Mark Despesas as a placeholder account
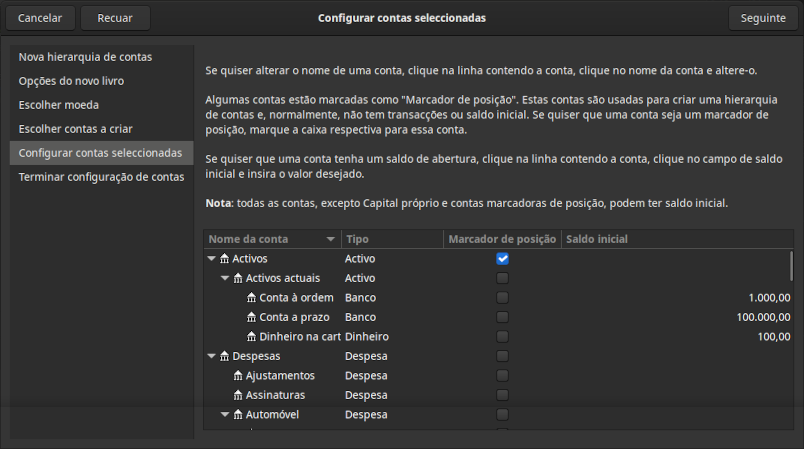This screenshot has width=804, height=449. (x=502, y=356)
